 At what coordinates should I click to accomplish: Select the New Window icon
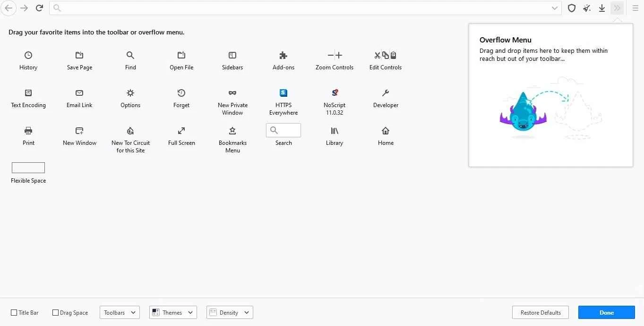point(79,131)
